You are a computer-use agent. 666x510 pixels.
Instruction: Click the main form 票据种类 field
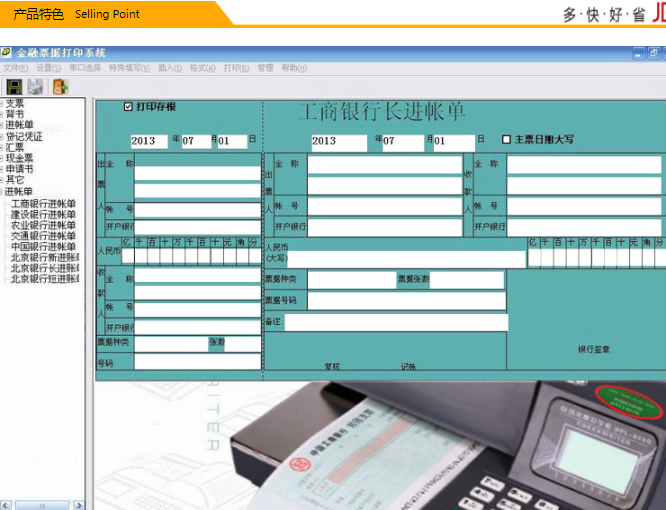coord(352,280)
